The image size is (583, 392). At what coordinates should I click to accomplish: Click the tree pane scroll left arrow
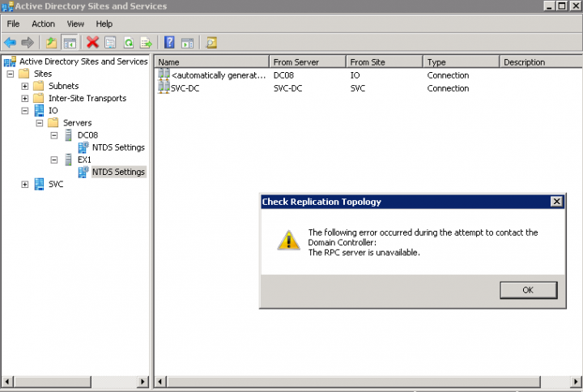(x=8, y=381)
